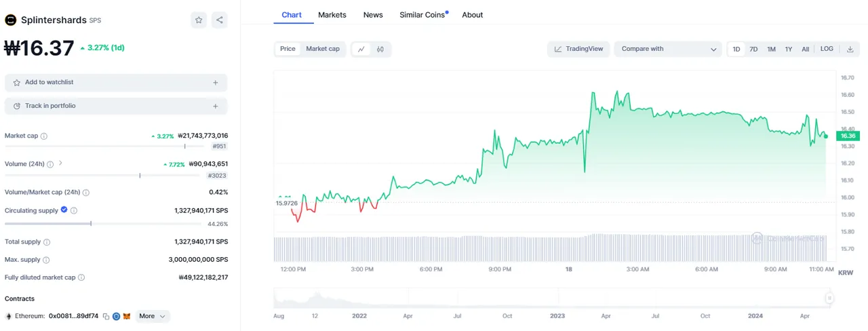Open the Markets tab
The height and width of the screenshot is (331, 868).
coord(332,15)
